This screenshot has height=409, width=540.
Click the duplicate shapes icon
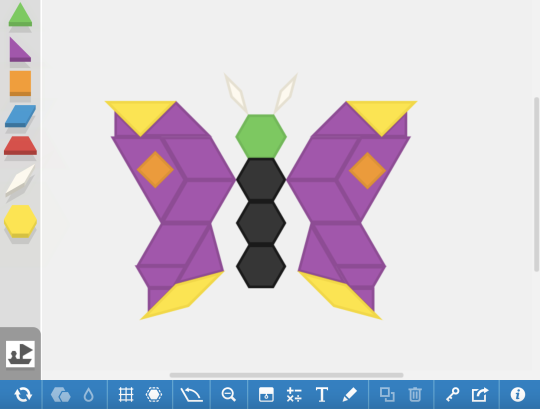pos(387,395)
